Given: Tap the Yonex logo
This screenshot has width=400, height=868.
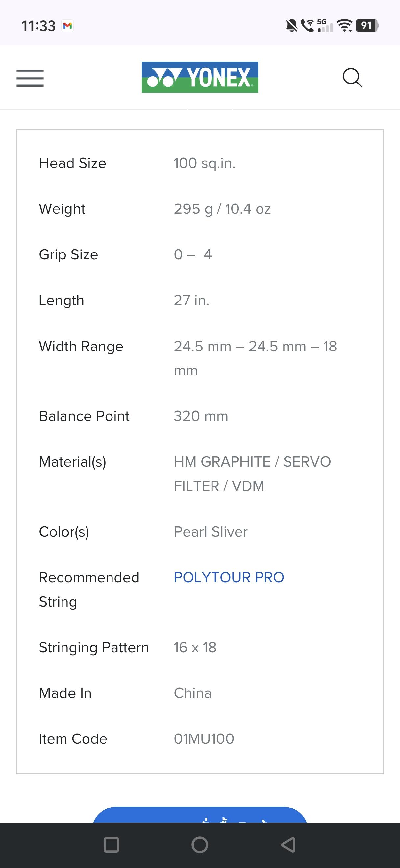Looking at the screenshot, I should [200, 77].
